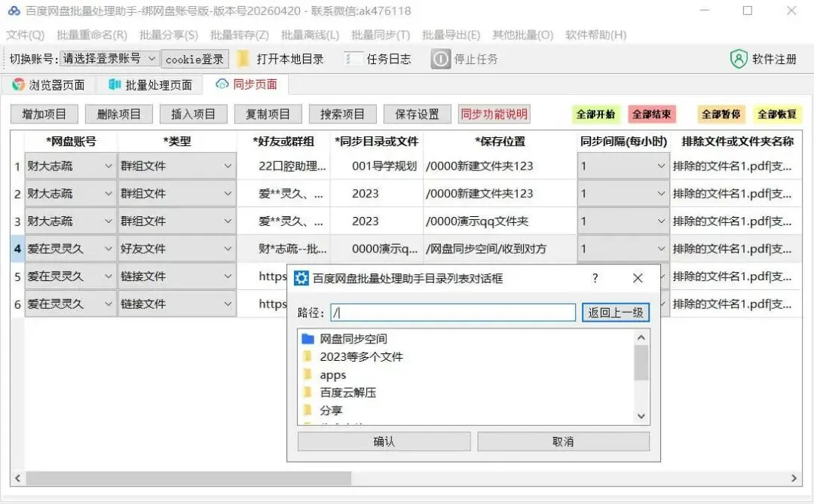814x504 pixels.
Task: Click the dialog help question mark
Action: click(595, 278)
